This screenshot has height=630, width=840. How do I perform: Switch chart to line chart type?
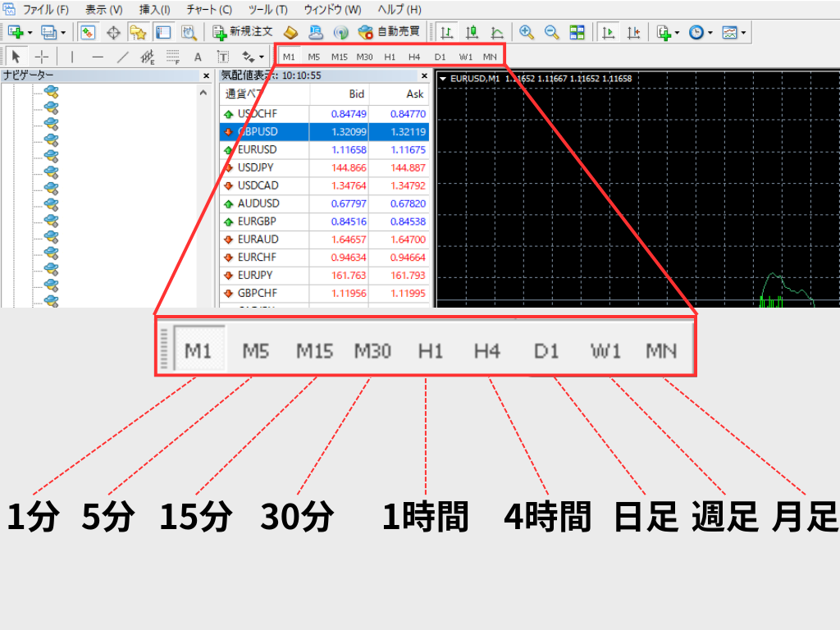pyautogui.click(x=496, y=33)
